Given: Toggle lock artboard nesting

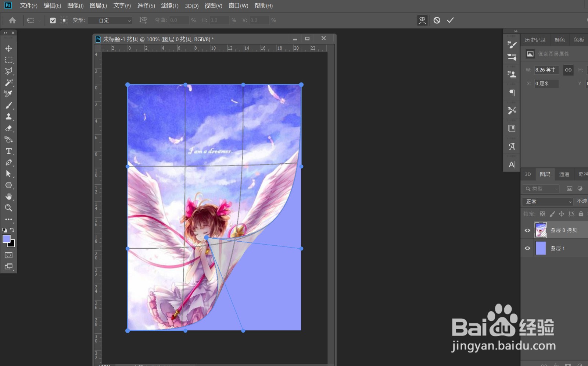Looking at the screenshot, I should pos(571,214).
